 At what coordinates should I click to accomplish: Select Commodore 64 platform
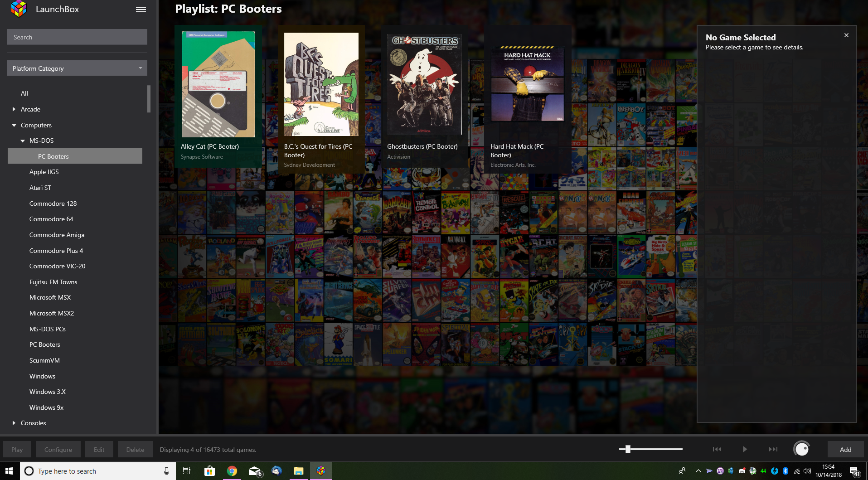(51, 219)
